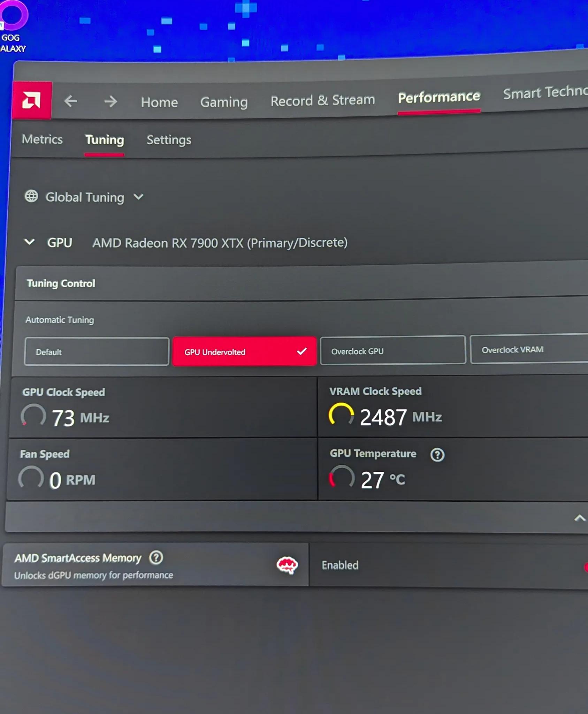Select the Default tuning preset
Image resolution: width=588 pixels, height=714 pixels.
tap(97, 351)
